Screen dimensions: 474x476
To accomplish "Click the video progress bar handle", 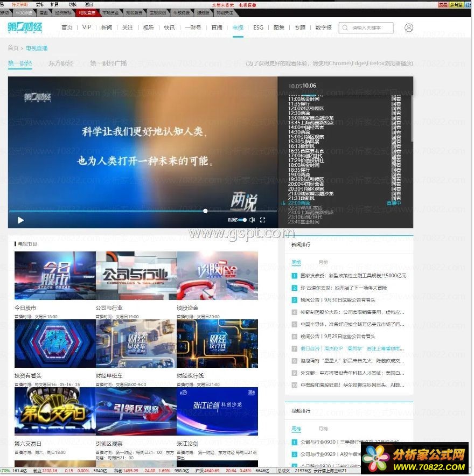I will click(205, 211).
